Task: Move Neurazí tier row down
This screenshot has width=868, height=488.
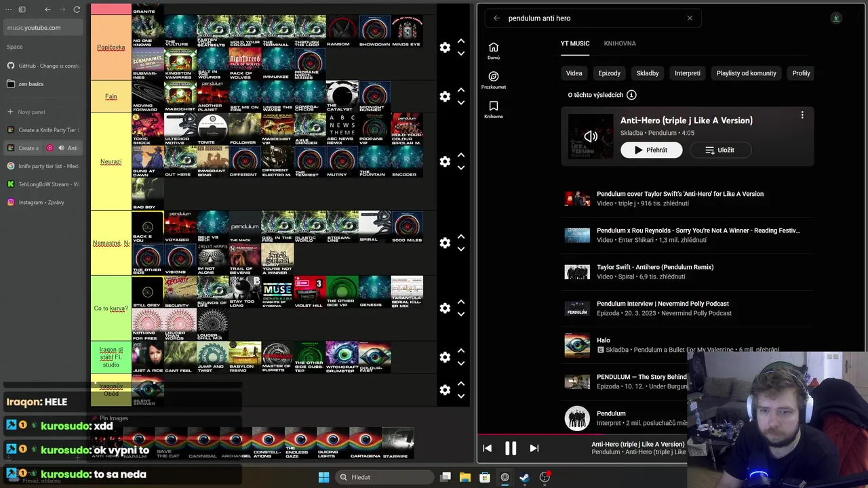Action: [x=461, y=167]
